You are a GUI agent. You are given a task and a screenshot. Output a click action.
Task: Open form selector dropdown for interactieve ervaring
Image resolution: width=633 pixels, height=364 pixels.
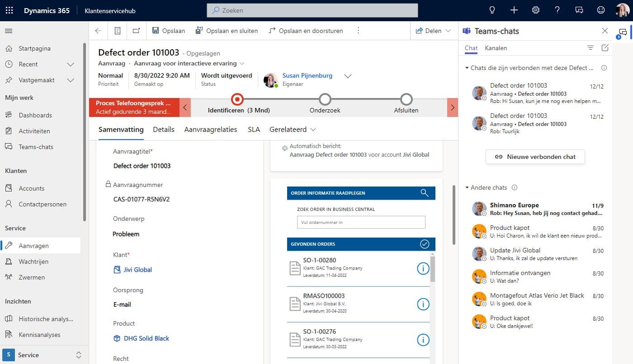pos(242,64)
